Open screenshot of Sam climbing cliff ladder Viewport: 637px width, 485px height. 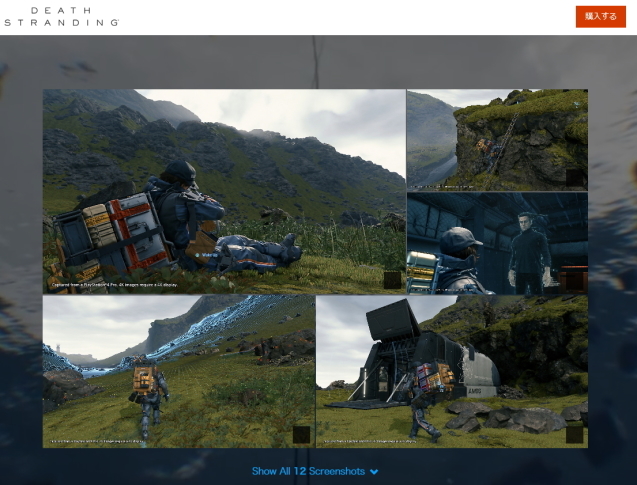pos(497,140)
